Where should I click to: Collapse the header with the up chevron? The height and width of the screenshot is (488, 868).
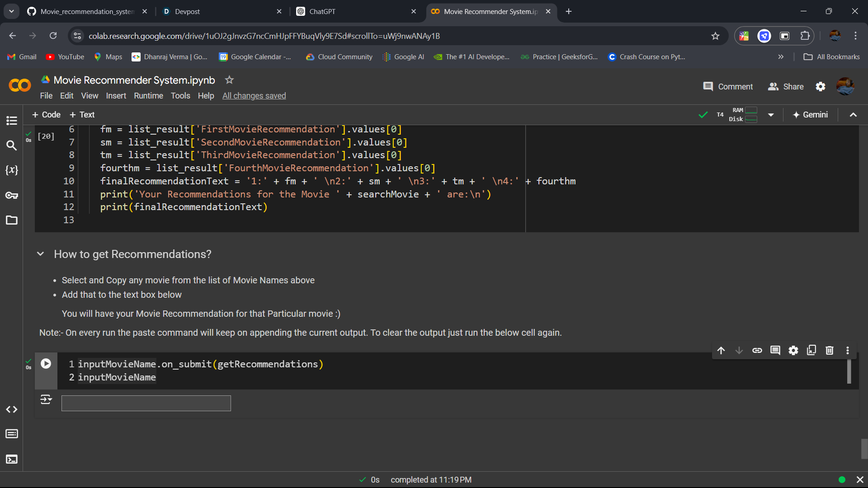(x=853, y=115)
